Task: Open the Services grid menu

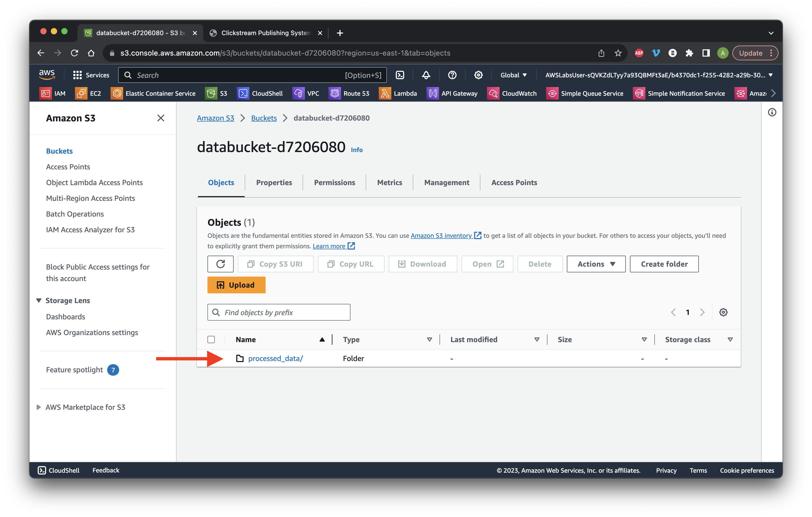Action: (91, 75)
